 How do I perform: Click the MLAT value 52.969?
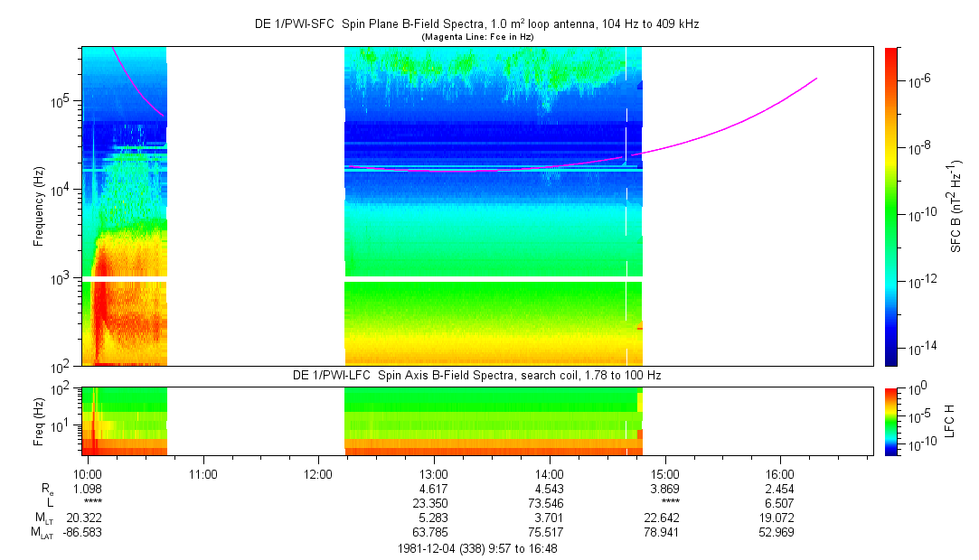pyautogui.click(x=780, y=532)
